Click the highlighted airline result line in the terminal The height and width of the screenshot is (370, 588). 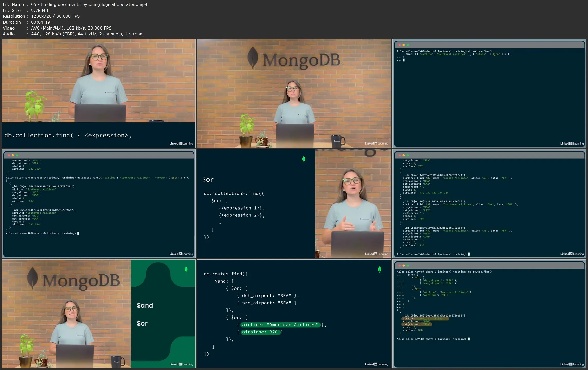(425, 319)
